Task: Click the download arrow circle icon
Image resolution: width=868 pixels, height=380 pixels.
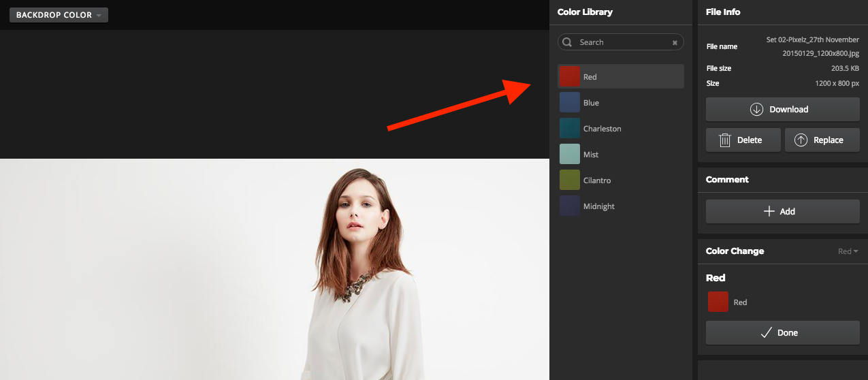Action: (x=756, y=110)
